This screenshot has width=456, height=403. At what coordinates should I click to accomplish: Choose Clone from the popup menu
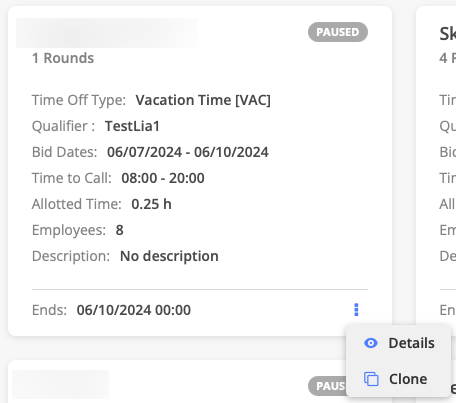tap(399, 379)
